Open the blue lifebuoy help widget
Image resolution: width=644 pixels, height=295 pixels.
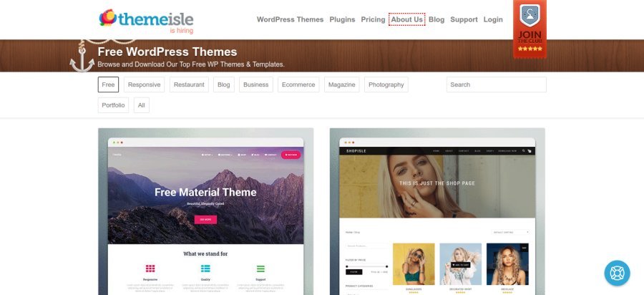pos(617,273)
